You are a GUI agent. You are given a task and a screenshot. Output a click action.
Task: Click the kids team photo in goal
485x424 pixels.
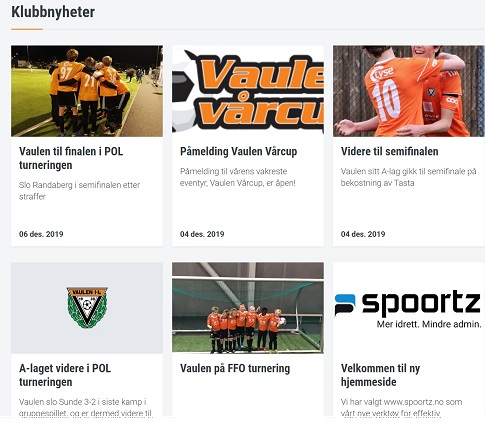click(248, 308)
